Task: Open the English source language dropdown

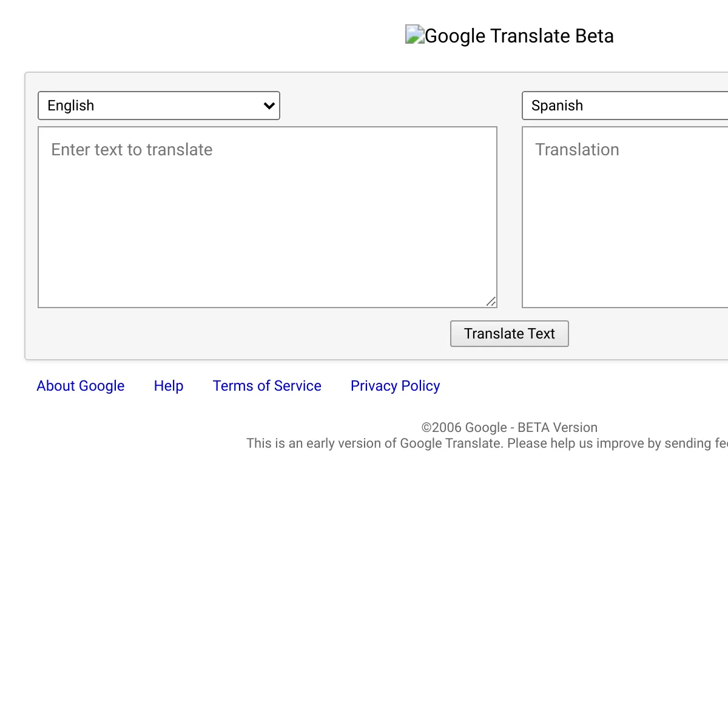Action: 158,106
